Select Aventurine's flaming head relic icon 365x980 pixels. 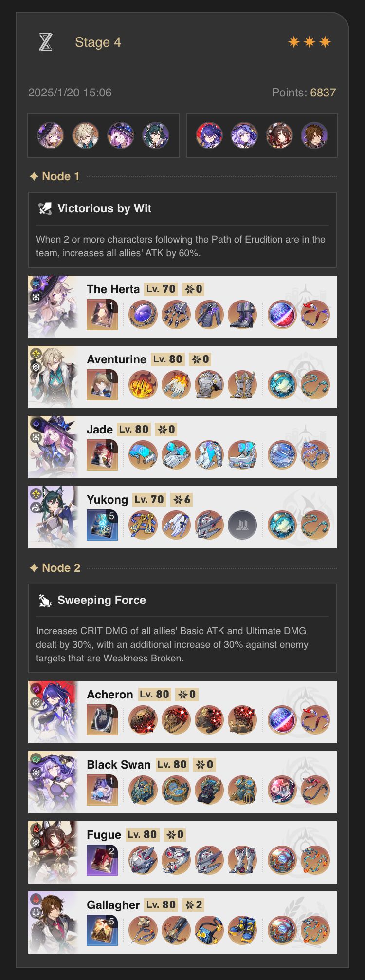coord(143,385)
